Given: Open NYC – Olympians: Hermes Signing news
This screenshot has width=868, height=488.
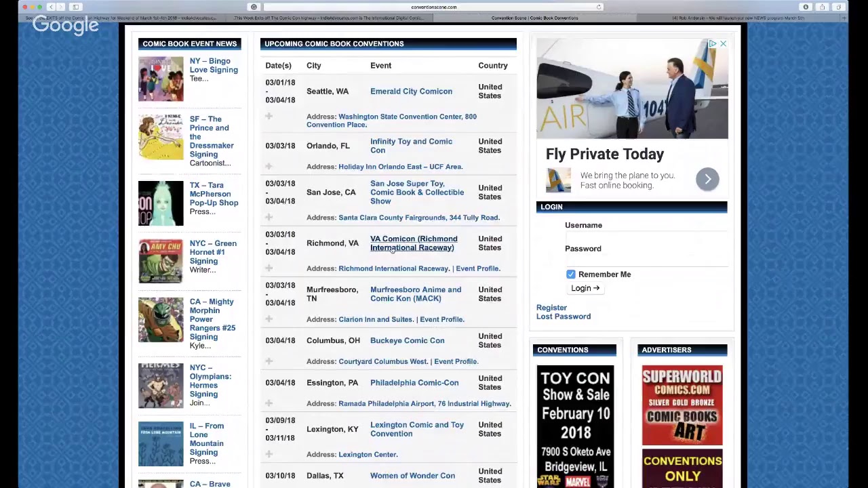Looking at the screenshot, I should (x=210, y=381).
